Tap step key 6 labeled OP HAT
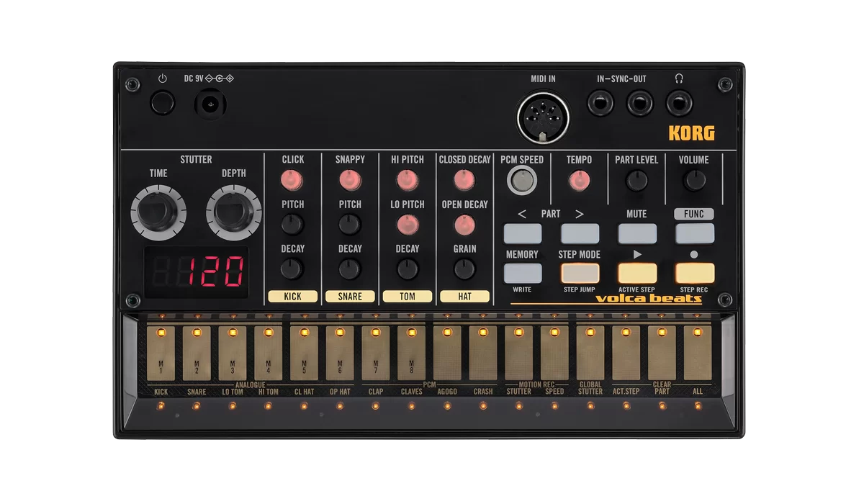Screen dimensions: 864x504 tap(340, 353)
